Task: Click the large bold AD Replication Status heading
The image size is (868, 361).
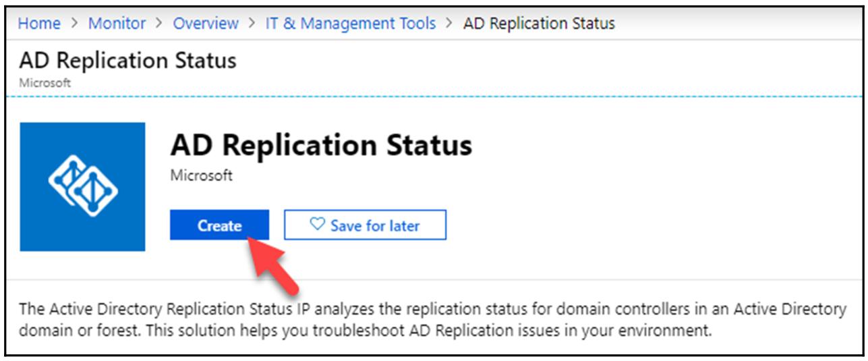Action: [321, 145]
